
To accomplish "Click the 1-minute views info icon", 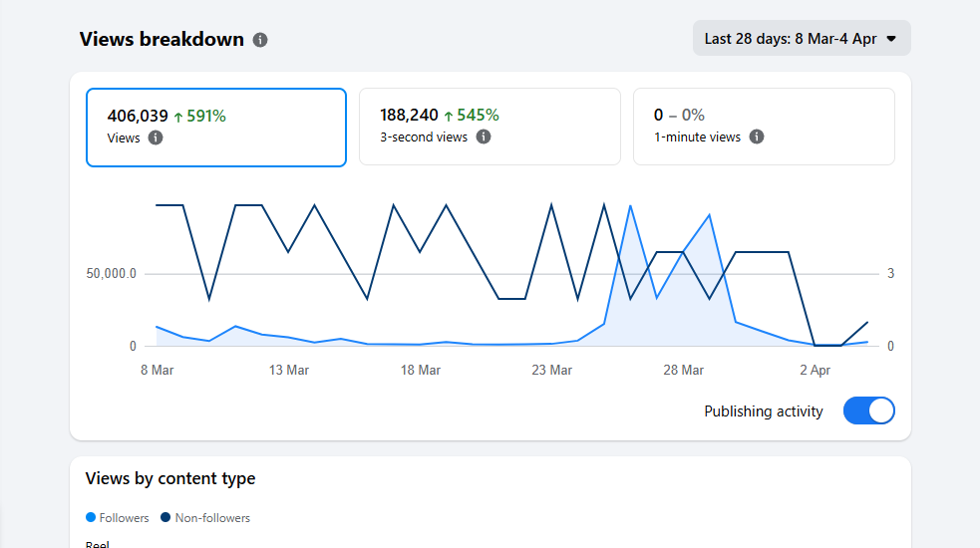I will [757, 137].
